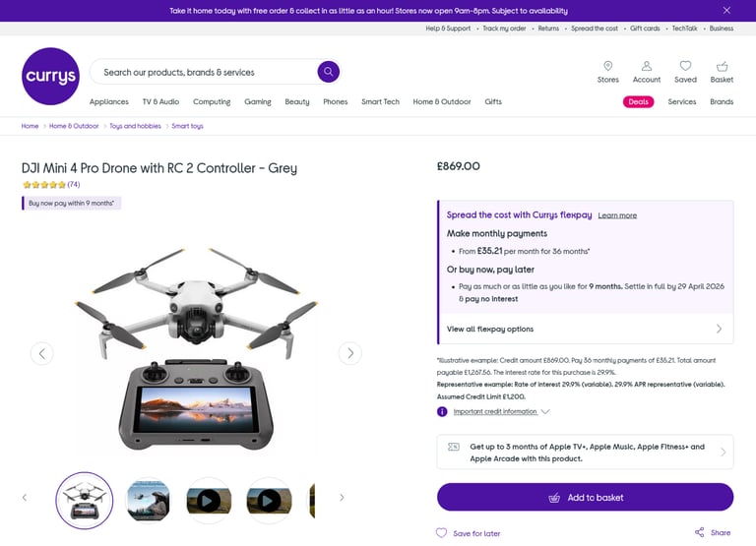756x546 pixels.
Task: Click the Deals pink pill button
Action: tap(638, 101)
